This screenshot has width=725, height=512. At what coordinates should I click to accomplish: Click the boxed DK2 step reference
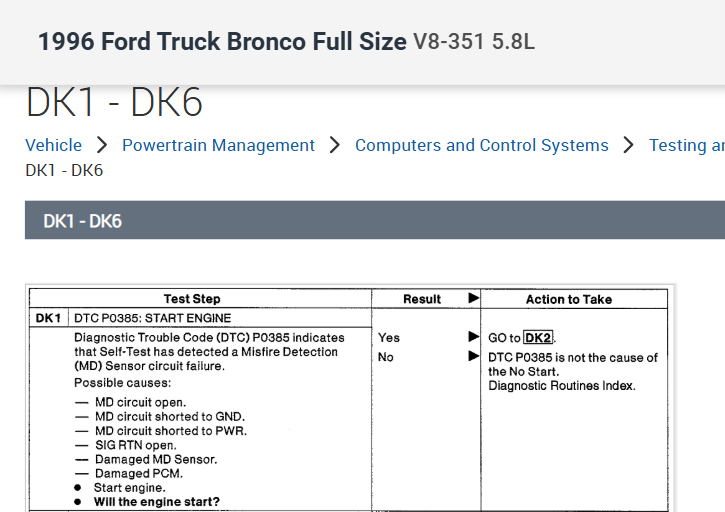[538, 338]
